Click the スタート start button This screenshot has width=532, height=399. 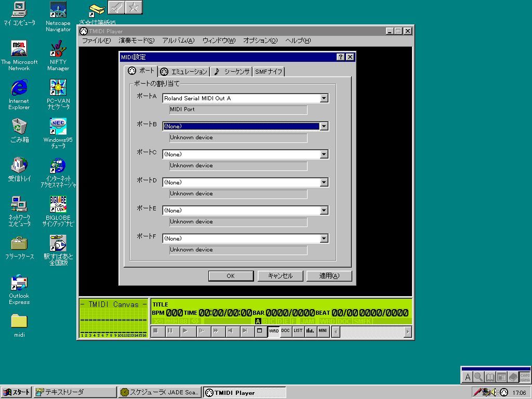[16, 392]
